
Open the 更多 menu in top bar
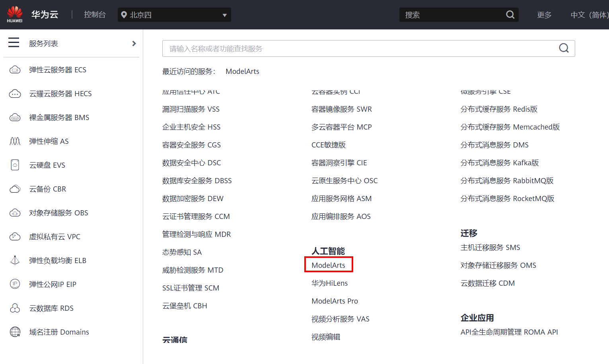[x=544, y=15]
